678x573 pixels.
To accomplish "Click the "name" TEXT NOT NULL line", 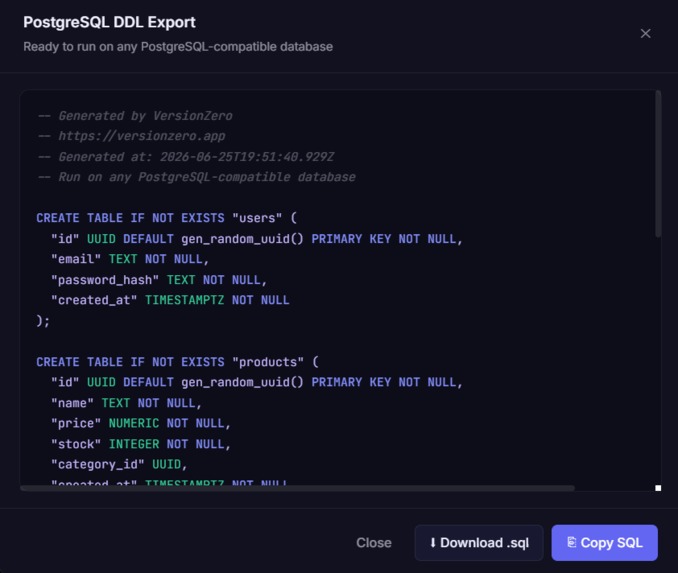I will [126, 403].
